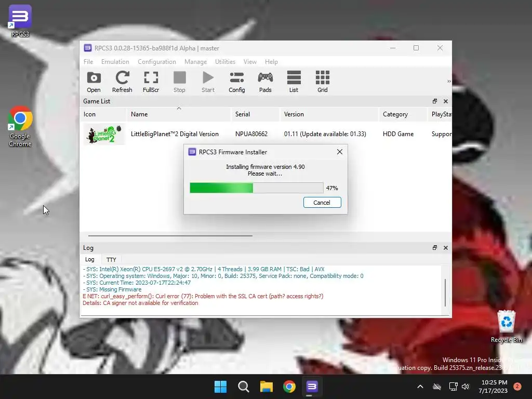The height and width of the screenshot is (399, 532).
Task: Expand toolbar overflow chevron
Action: [449, 82]
